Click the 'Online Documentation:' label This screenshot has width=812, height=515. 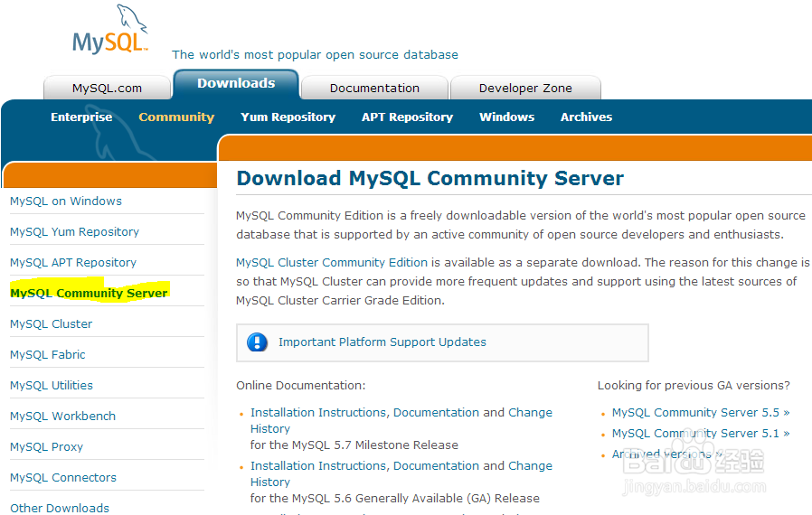pos(301,386)
